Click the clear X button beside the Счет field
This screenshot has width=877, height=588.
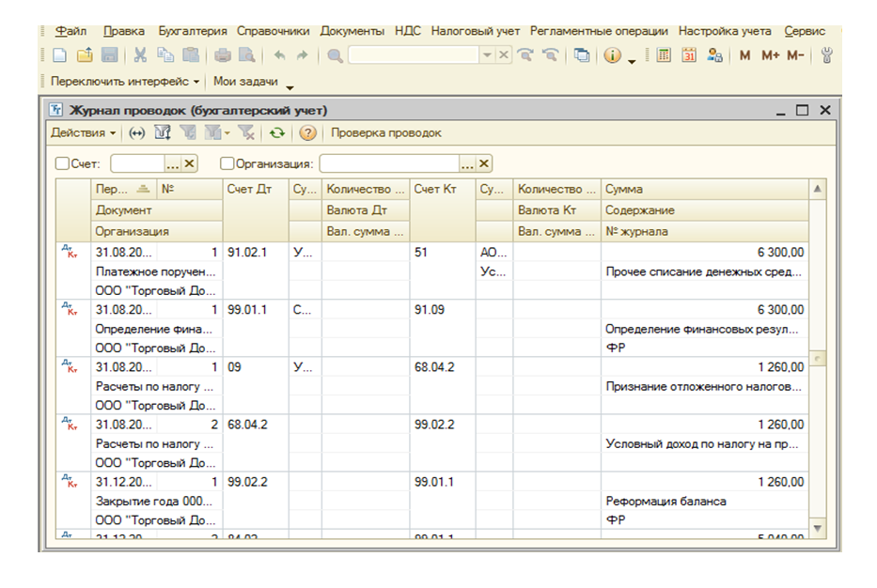point(190,163)
